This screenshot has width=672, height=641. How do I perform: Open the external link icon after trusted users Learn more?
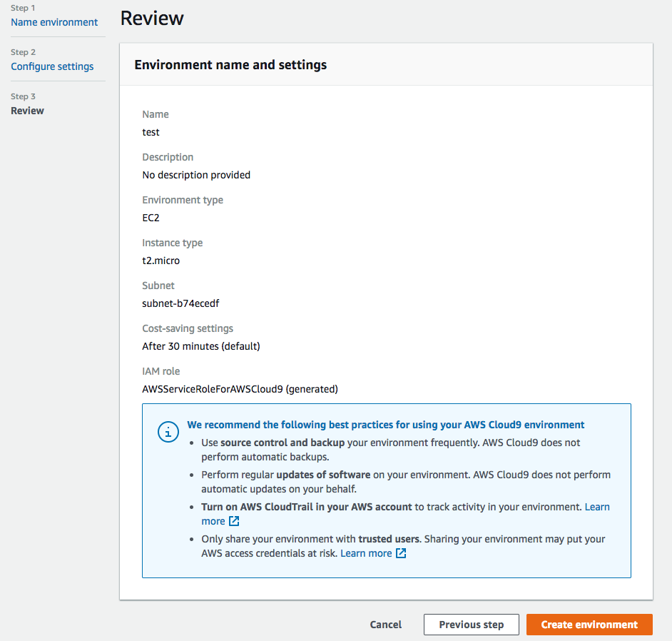[401, 552]
